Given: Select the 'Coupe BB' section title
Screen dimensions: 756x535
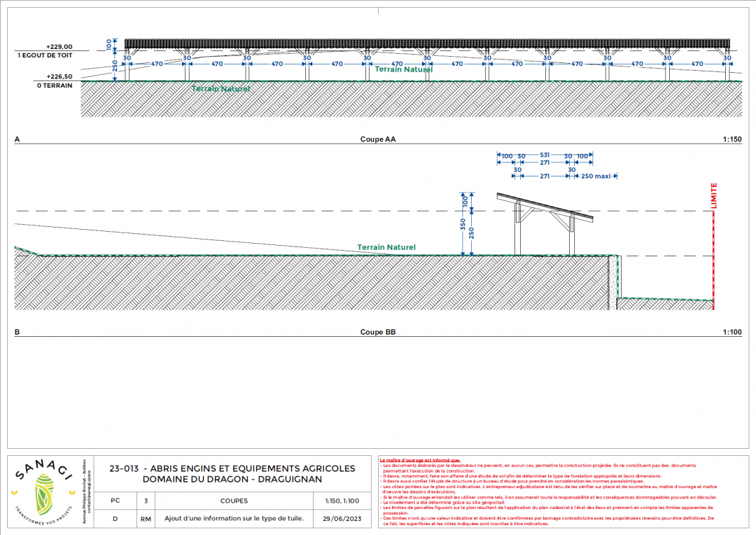Looking at the screenshot, I should coord(378,332).
